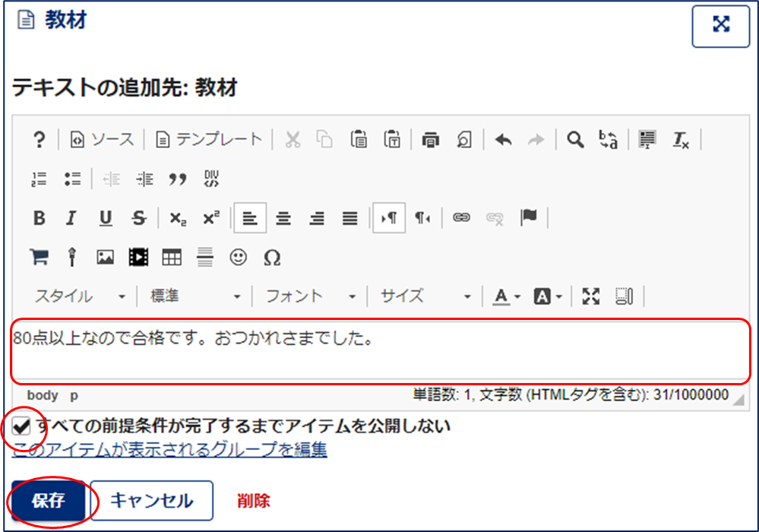Redo the last undone edit
The width and height of the screenshot is (759, 532).
(x=536, y=140)
